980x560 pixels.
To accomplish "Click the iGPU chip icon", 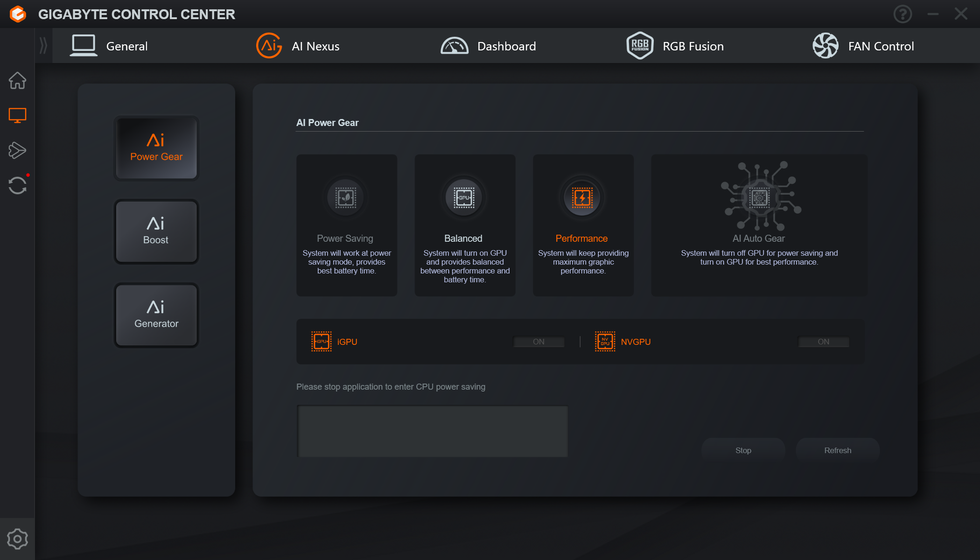I will [x=322, y=342].
